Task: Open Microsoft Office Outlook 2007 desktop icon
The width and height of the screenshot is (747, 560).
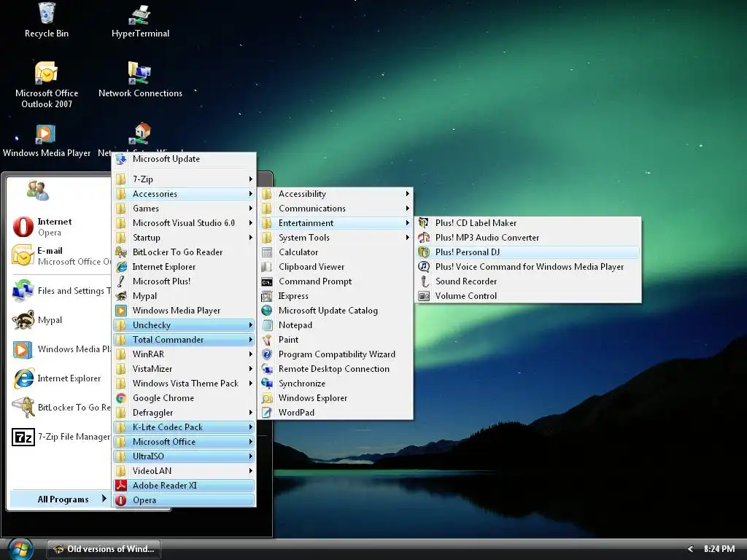Action: coord(46,85)
